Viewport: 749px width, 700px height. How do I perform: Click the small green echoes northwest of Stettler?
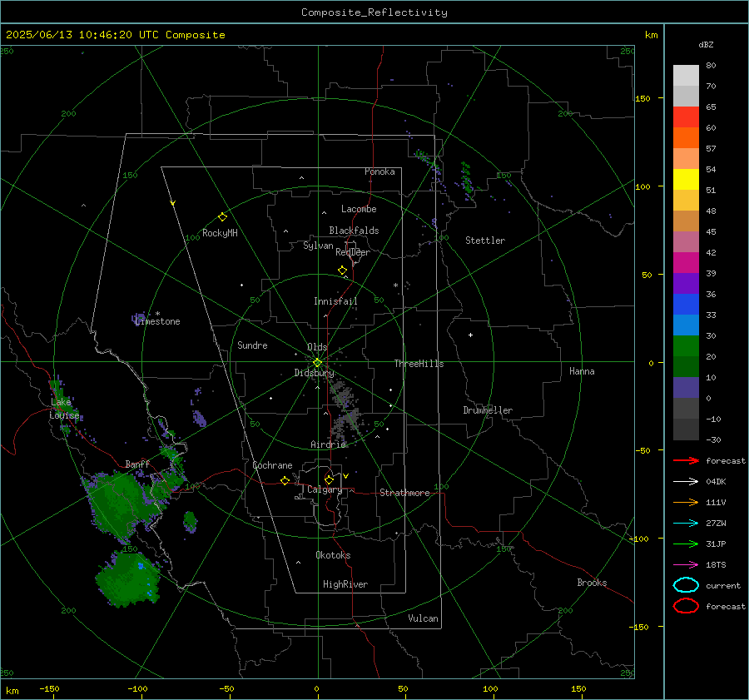coord(466,179)
